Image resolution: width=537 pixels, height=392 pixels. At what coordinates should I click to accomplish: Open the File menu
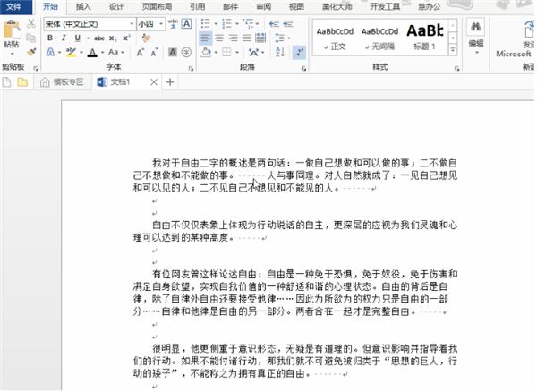pos(14,6)
